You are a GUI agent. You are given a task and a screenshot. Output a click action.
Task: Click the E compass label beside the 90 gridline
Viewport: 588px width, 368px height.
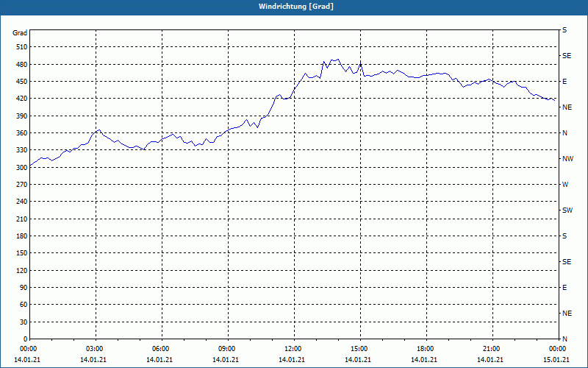point(564,288)
